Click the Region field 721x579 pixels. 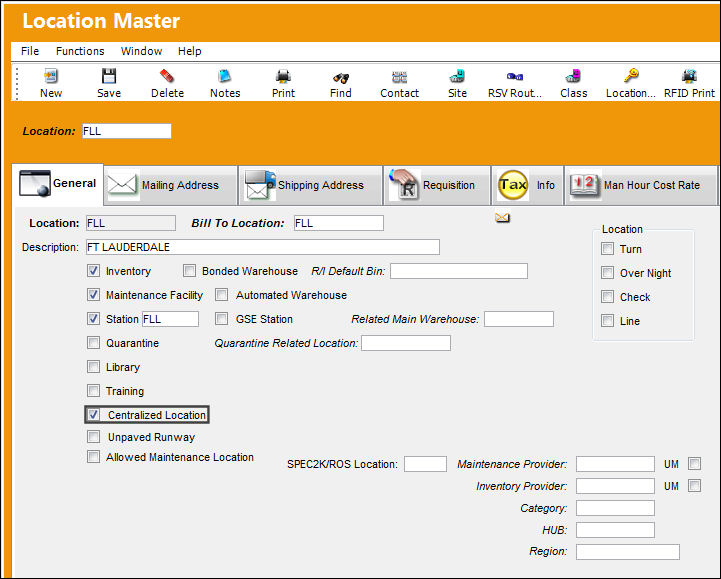coord(628,551)
